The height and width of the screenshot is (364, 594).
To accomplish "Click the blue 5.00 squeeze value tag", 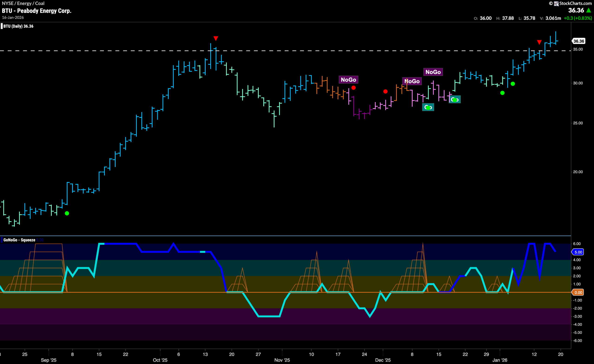I will (578, 252).
